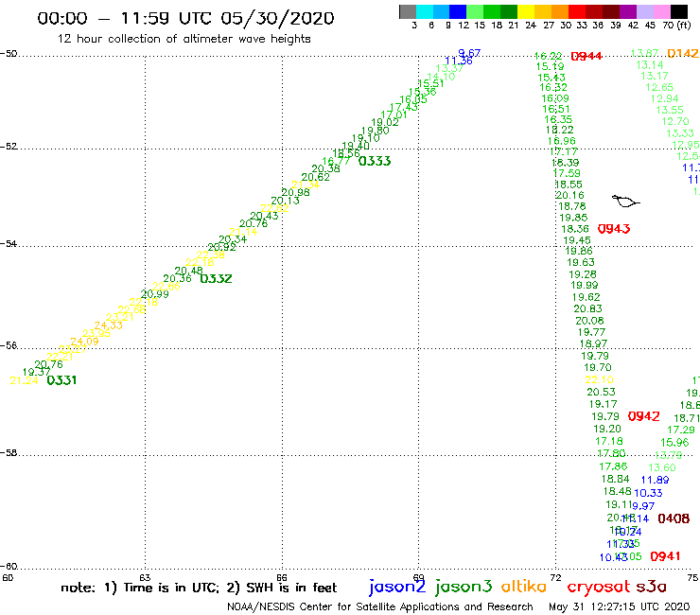Screen dimensions: 700x615
Task: Click the subtitle '12 hour collection of altimeter wave heights'
Action: click(x=184, y=39)
